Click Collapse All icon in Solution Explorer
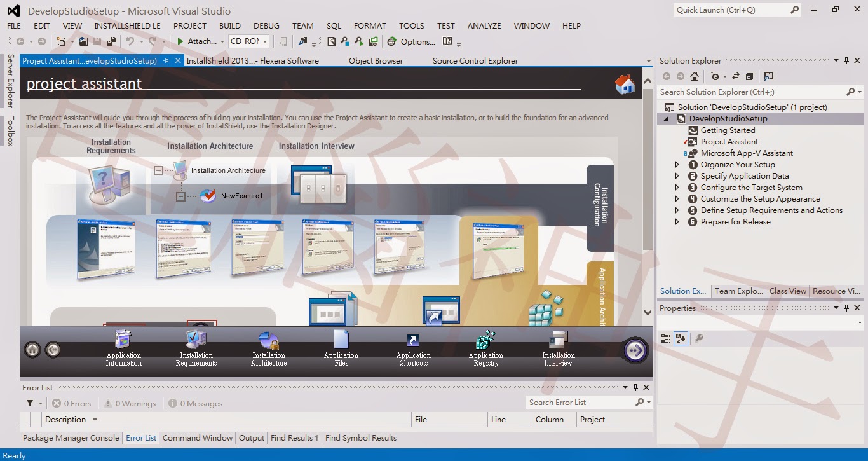Viewport: 868px width, 461px height. pos(750,76)
